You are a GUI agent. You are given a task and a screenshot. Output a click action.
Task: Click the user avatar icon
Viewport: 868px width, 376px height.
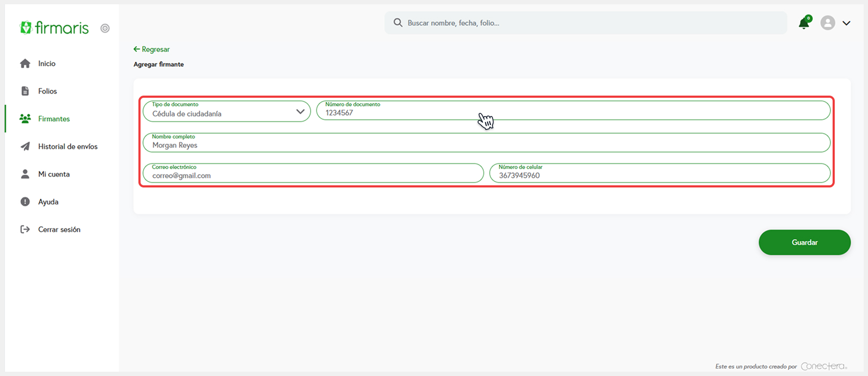[828, 23]
